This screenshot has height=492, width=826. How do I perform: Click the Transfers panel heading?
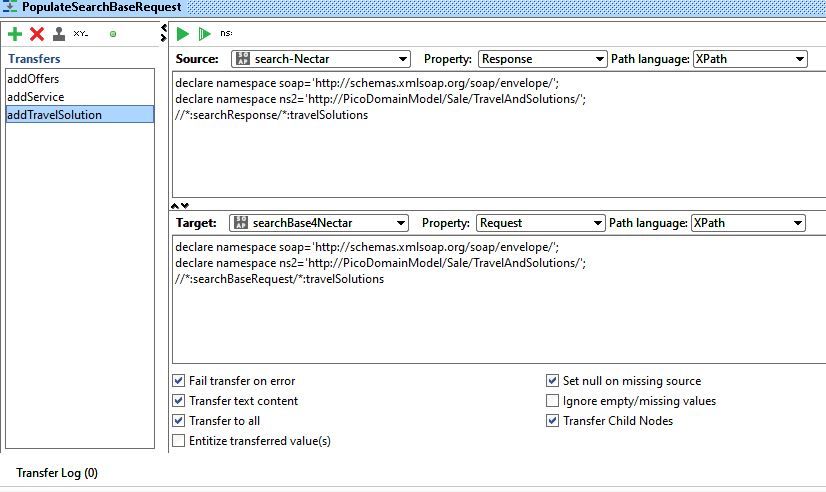(x=34, y=58)
